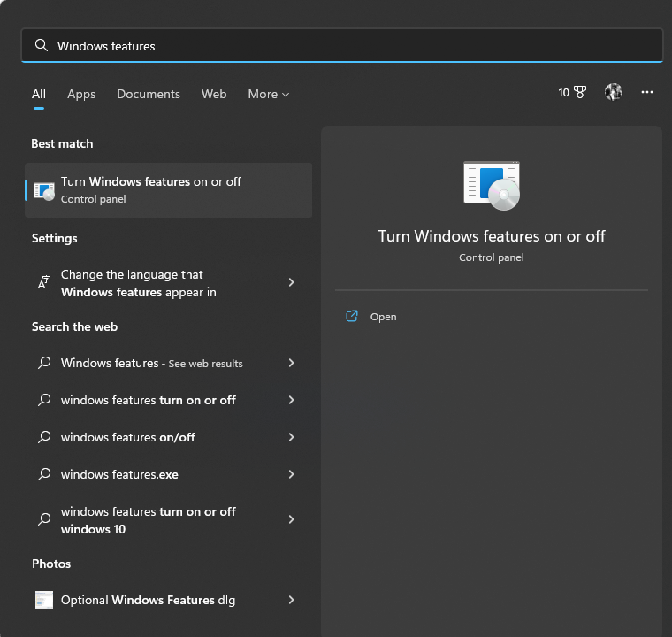Select 'Change the language that Windows features appear in'
The image size is (672, 637).
(168, 283)
